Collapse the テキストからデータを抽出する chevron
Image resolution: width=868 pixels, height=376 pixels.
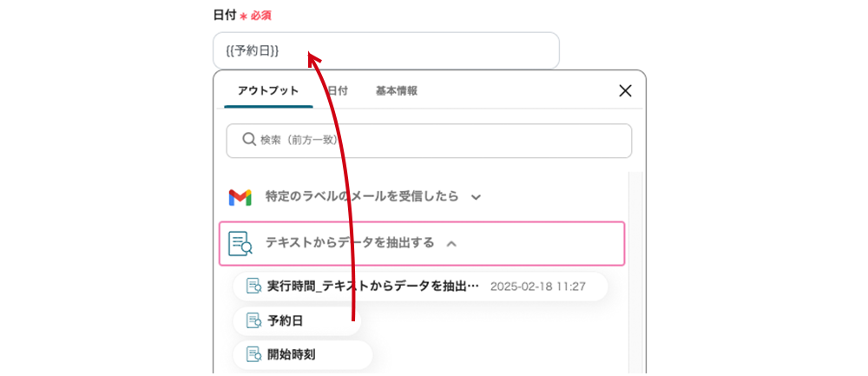451,243
